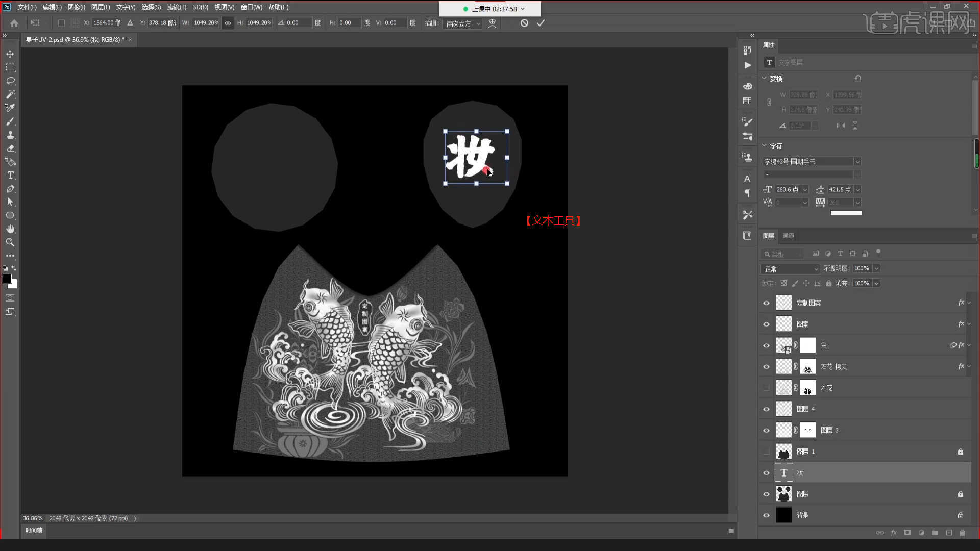Open the 文件(F) menu
The height and width of the screenshot is (551, 980).
pyautogui.click(x=27, y=7)
